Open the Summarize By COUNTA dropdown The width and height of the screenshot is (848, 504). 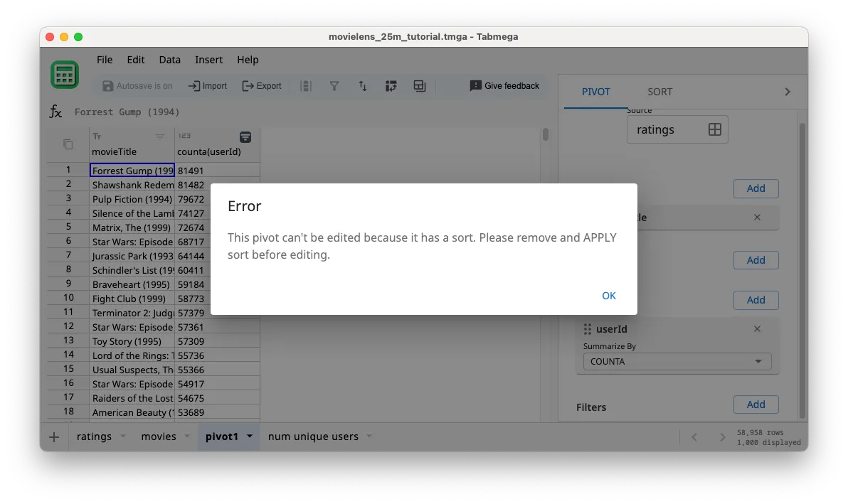coord(677,361)
